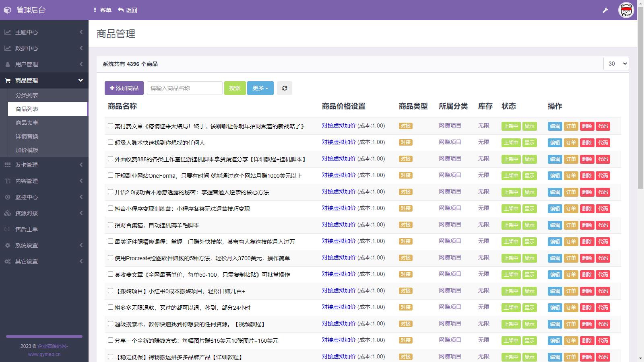This screenshot has height=362, width=644.
Task: Tick the checkbox on the 拼多多无限退款 row
Action: point(109,307)
